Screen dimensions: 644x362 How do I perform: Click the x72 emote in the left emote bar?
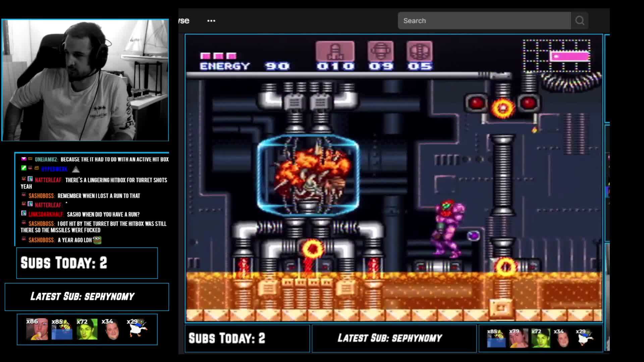click(x=87, y=329)
